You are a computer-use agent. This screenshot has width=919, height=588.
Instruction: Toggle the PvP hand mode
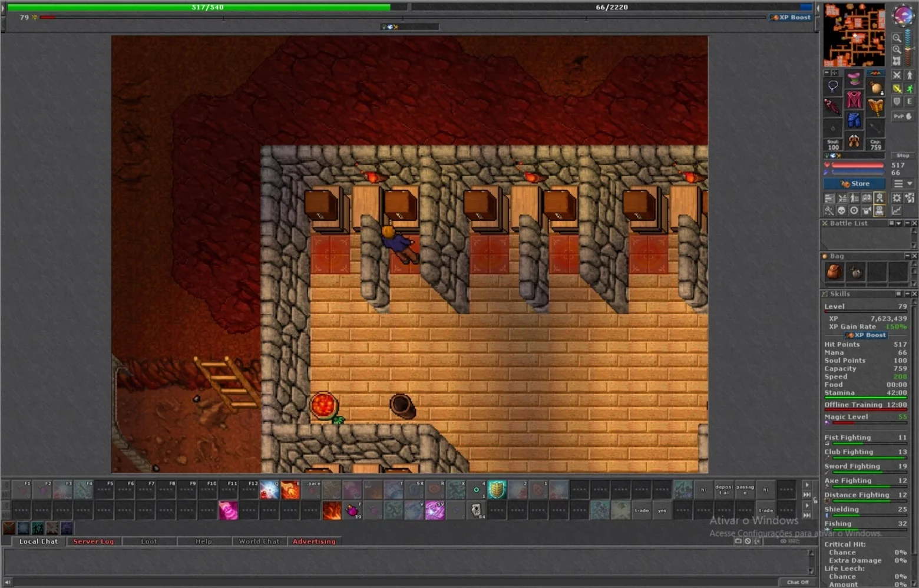click(903, 116)
